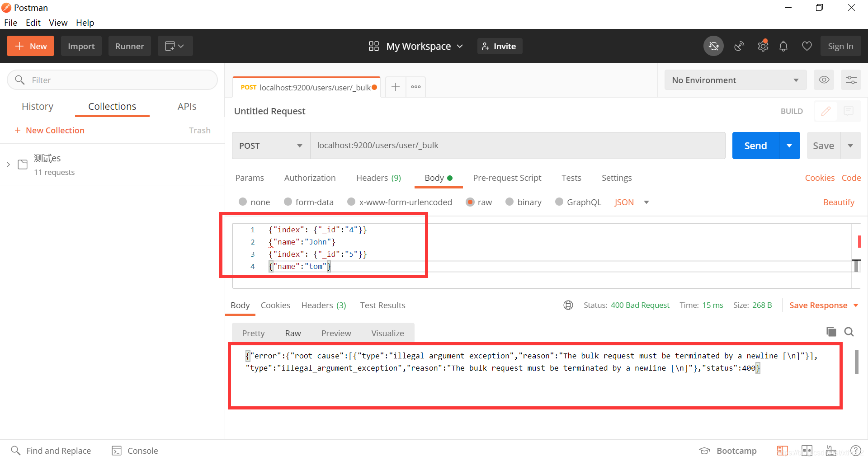The width and height of the screenshot is (868, 461).
Task: Open the Save Response dropdown
Action: (x=824, y=305)
